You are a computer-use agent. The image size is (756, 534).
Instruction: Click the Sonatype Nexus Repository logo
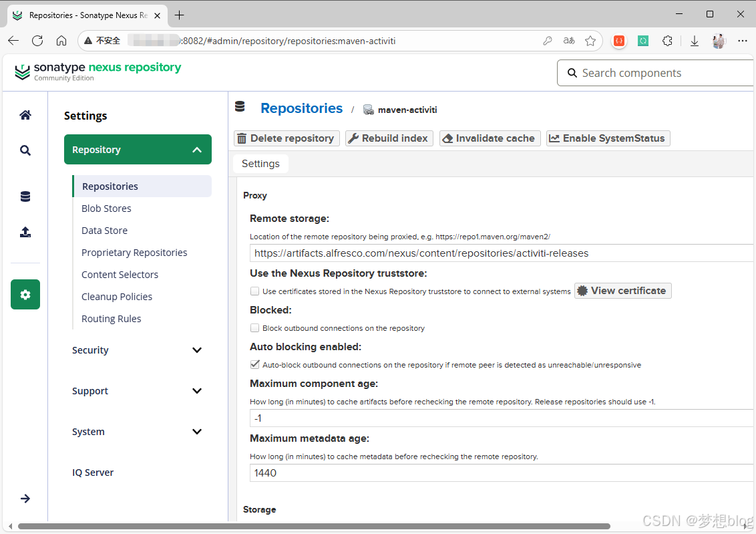point(98,72)
